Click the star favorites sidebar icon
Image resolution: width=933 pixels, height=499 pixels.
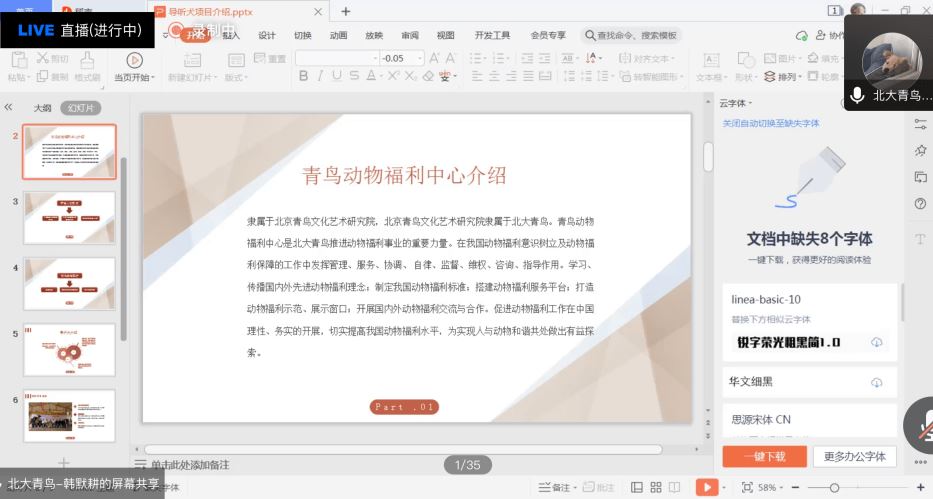[x=920, y=150]
